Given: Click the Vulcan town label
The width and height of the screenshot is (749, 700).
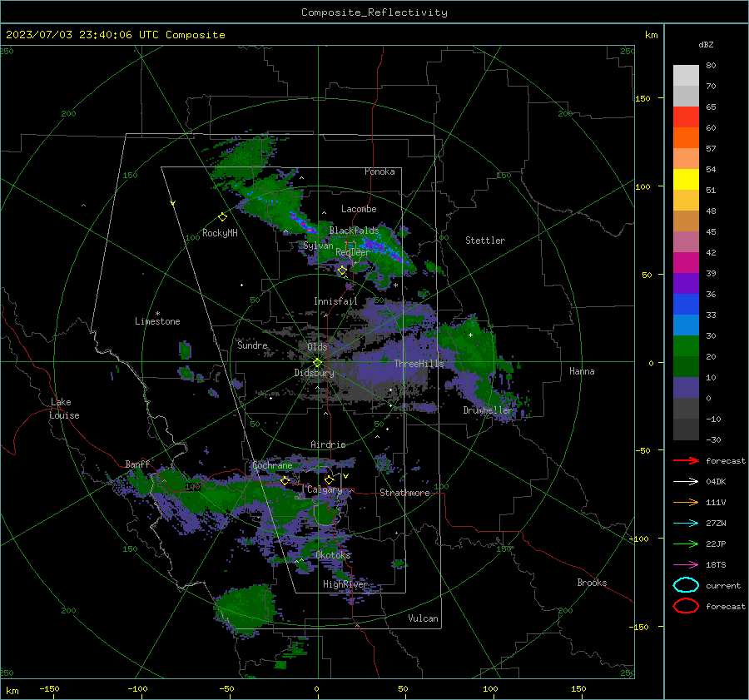Looking at the screenshot, I should (423, 618).
